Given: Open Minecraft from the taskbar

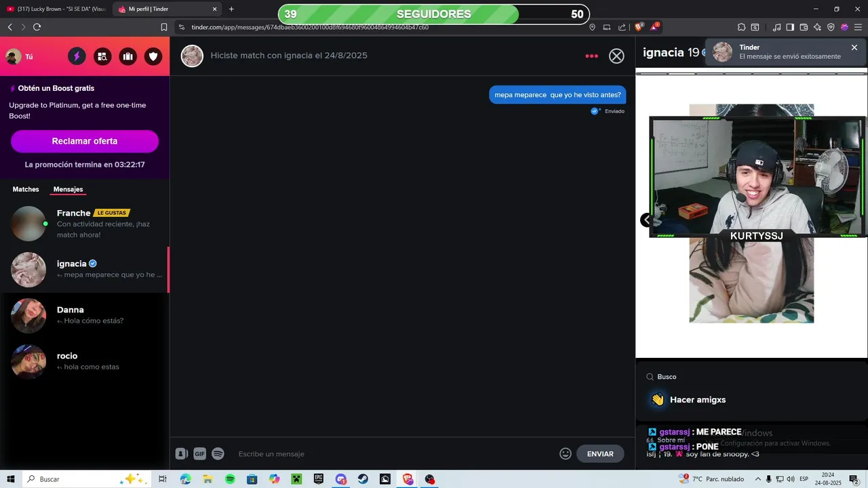Looking at the screenshot, I should pyautogui.click(x=296, y=479).
